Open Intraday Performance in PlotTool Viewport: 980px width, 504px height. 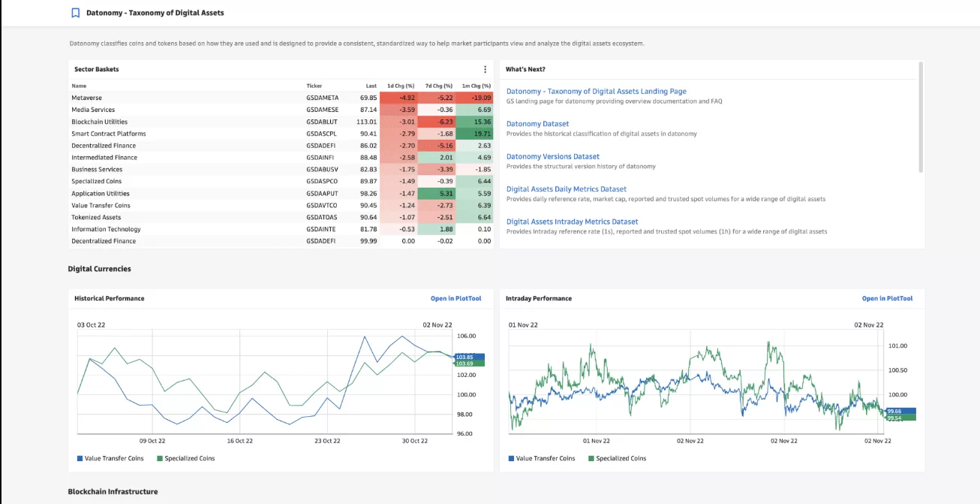[x=887, y=299]
